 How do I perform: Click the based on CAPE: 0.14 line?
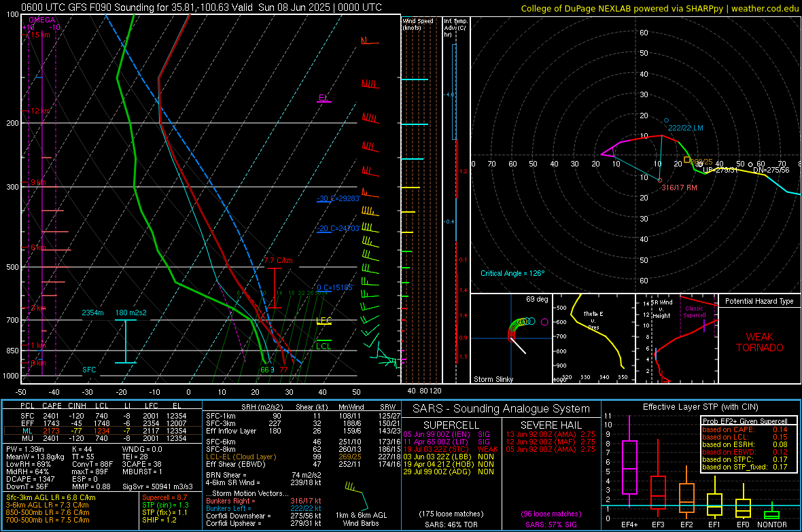pos(745,429)
